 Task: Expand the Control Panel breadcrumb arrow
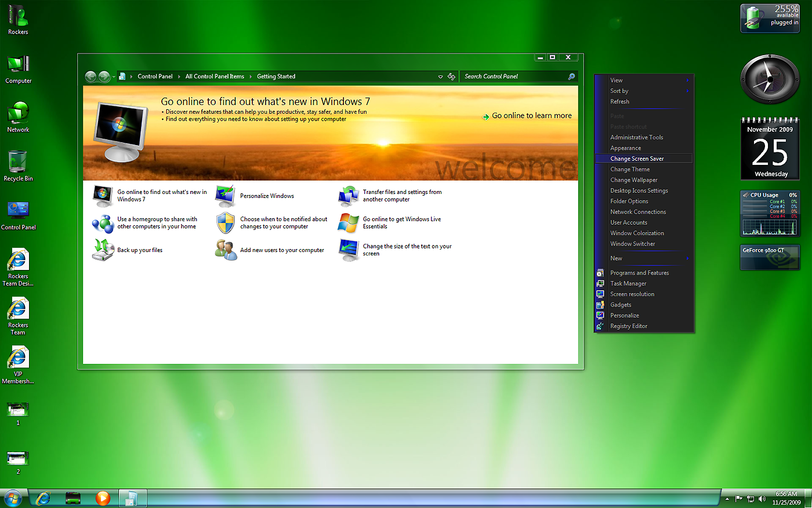pyautogui.click(x=178, y=77)
